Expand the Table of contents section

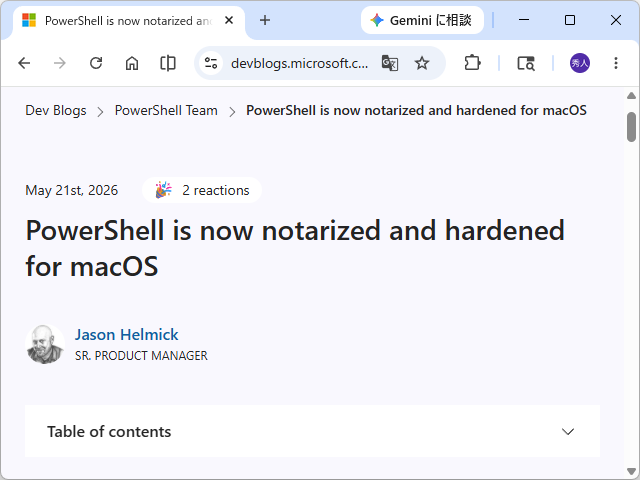coord(312,431)
